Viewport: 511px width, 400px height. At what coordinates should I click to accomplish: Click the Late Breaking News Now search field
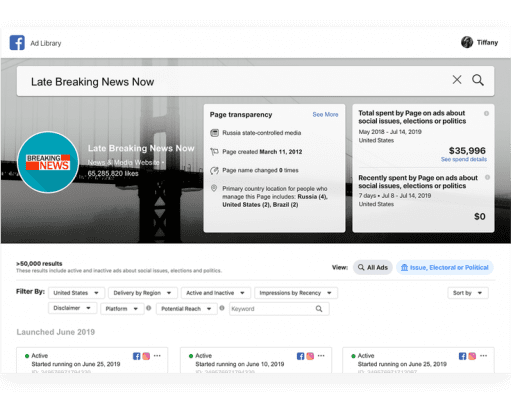pos(255,81)
